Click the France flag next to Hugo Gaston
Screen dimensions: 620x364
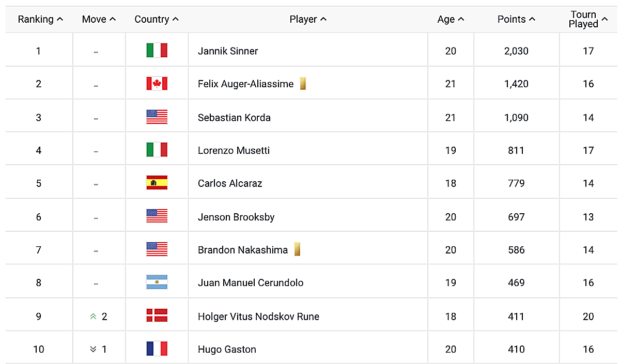[x=157, y=349]
